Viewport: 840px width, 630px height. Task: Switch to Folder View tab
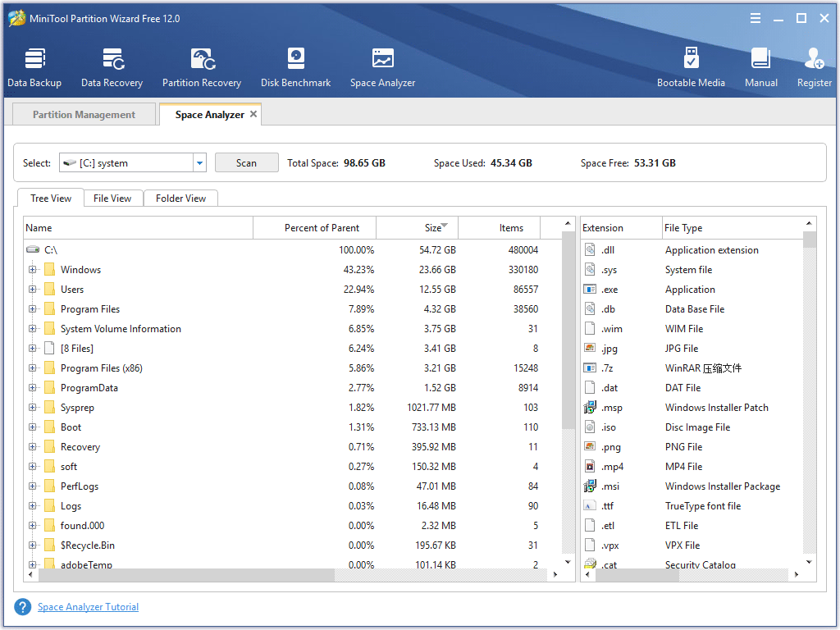pos(181,199)
